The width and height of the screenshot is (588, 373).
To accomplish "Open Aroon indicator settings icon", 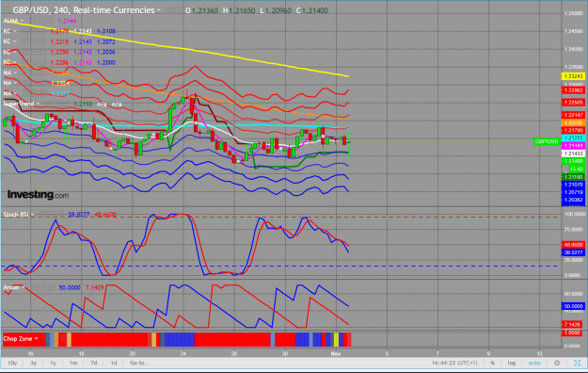I will point(42,287).
